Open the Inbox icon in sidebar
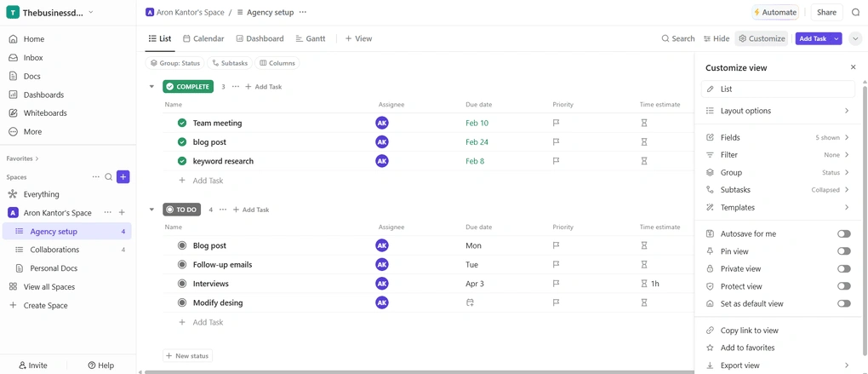 pyautogui.click(x=13, y=58)
